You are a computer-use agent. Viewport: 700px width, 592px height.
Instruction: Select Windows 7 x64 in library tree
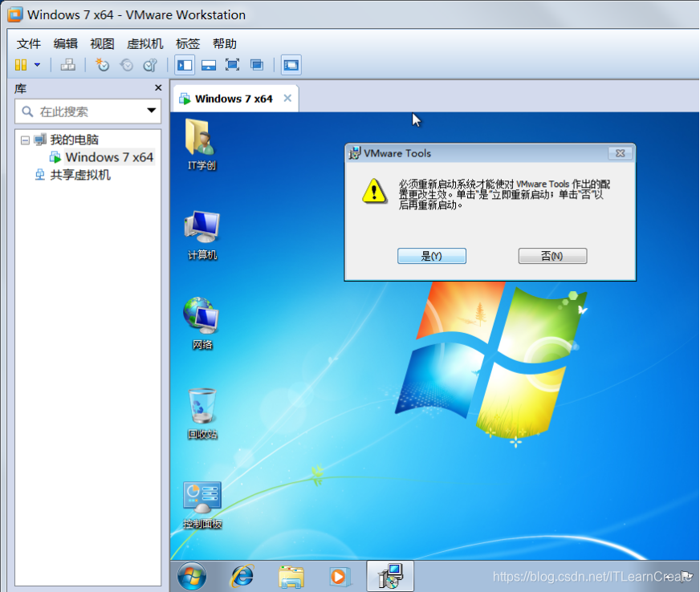point(109,157)
